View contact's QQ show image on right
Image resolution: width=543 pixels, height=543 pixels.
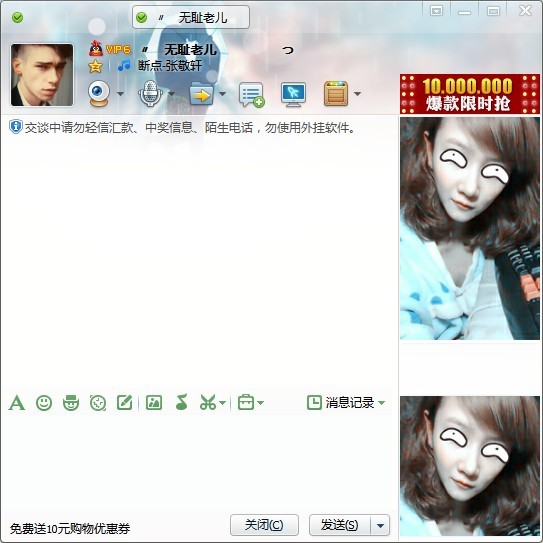(x=470, y=229)
